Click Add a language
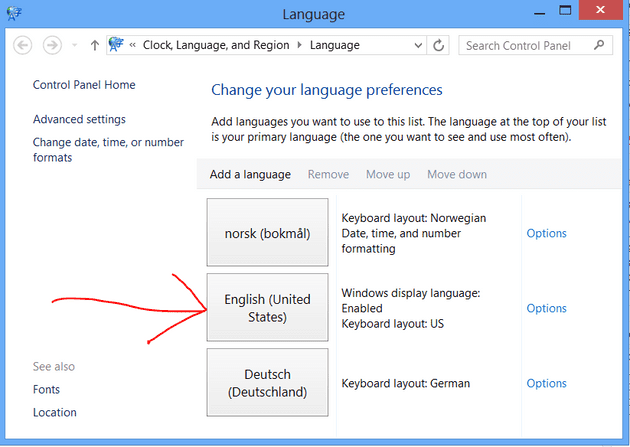The image size is (630, 447). click(250, 174)
